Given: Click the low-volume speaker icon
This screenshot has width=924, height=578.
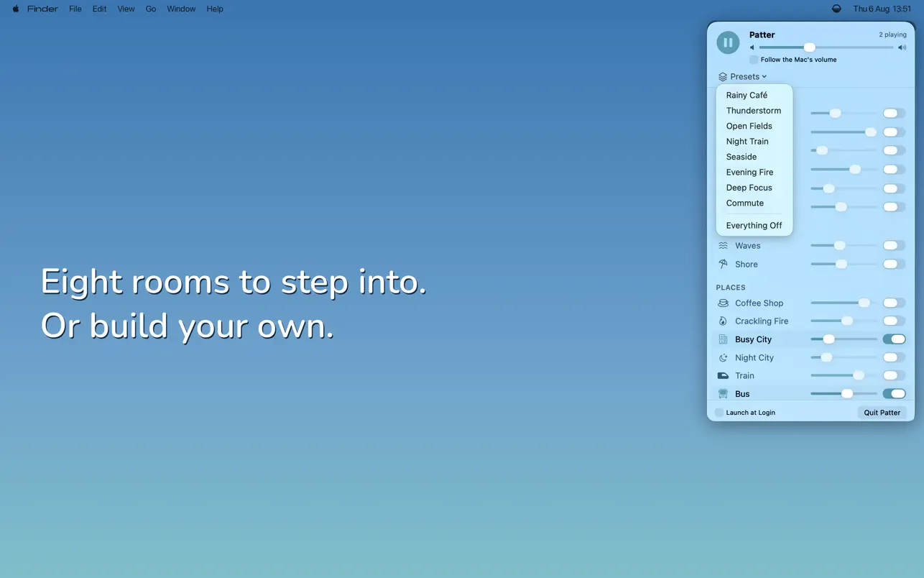Looking at the screenshot, I should pos(752,47).
